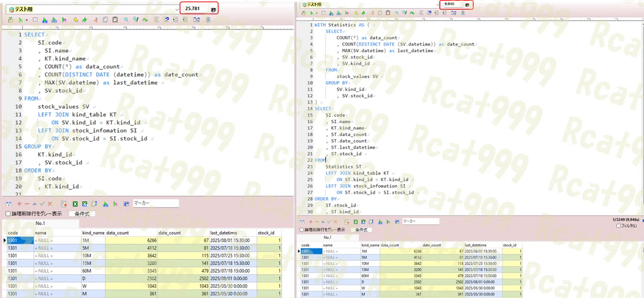
Task: Click the ORDER BY line in the left editor
Action: (x=38, y=171)
